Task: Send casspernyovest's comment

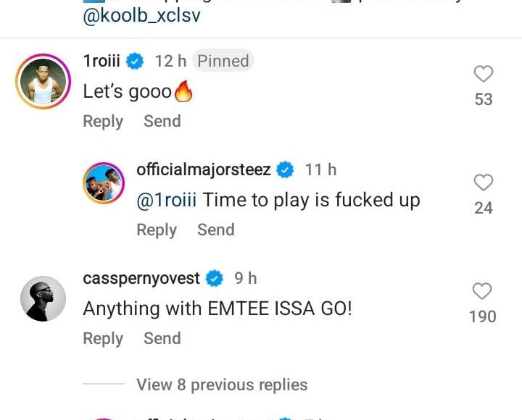Action: click(162, 338)
